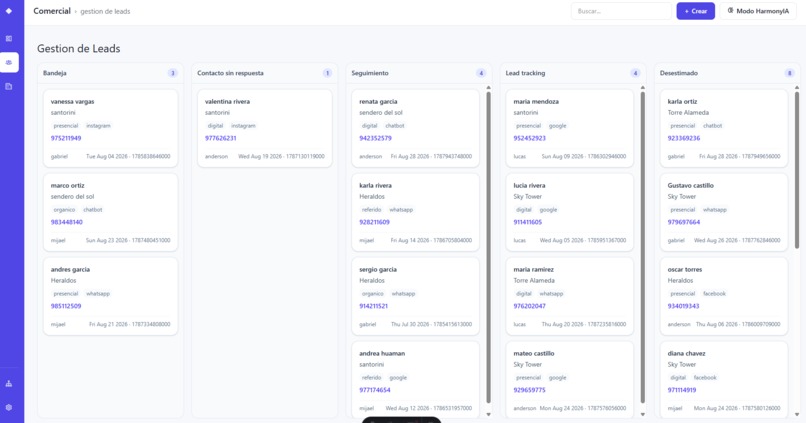Click the Lead tracking count badge

[635, 73]
